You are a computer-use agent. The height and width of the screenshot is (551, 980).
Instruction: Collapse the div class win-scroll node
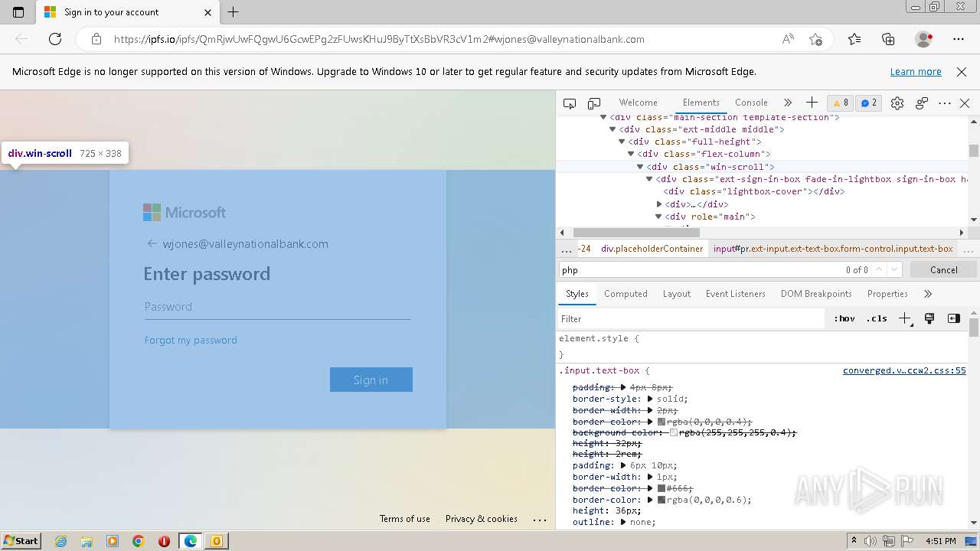pyautogui.click(x=640, y=167)
